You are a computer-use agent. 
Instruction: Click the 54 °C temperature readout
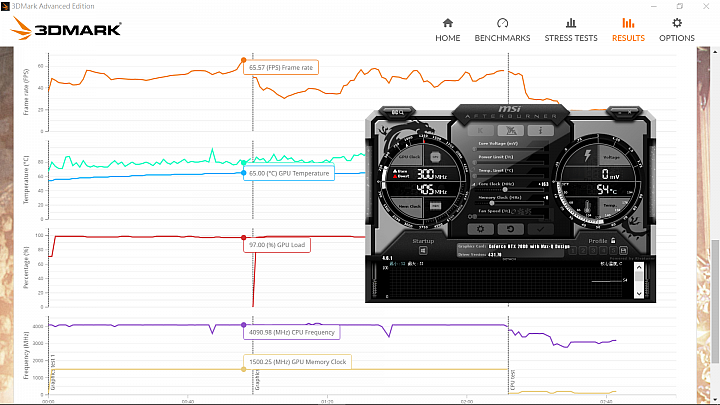606,189
